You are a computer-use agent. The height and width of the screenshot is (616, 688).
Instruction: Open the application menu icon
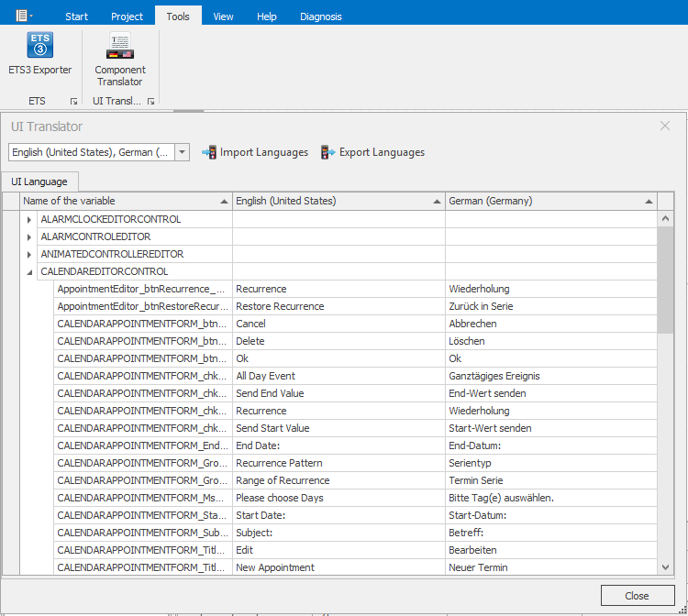pyautogui.click(x=22, y=16)
